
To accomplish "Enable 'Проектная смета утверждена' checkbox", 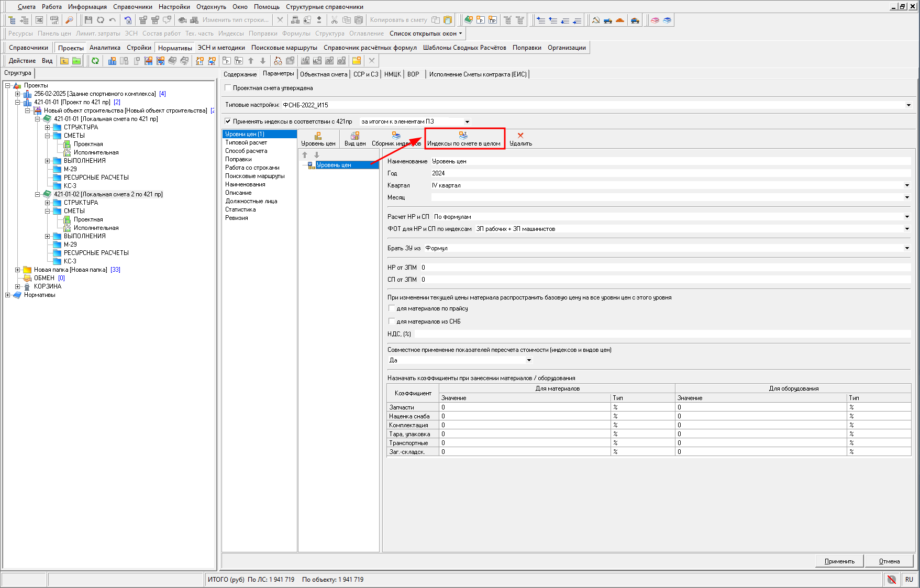I will click(x=228, y=88).
